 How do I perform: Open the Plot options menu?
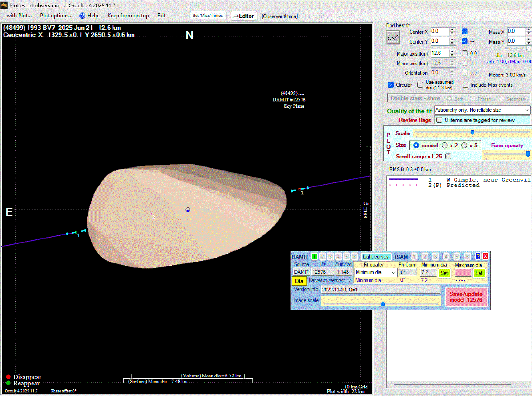tap(56, 16)
